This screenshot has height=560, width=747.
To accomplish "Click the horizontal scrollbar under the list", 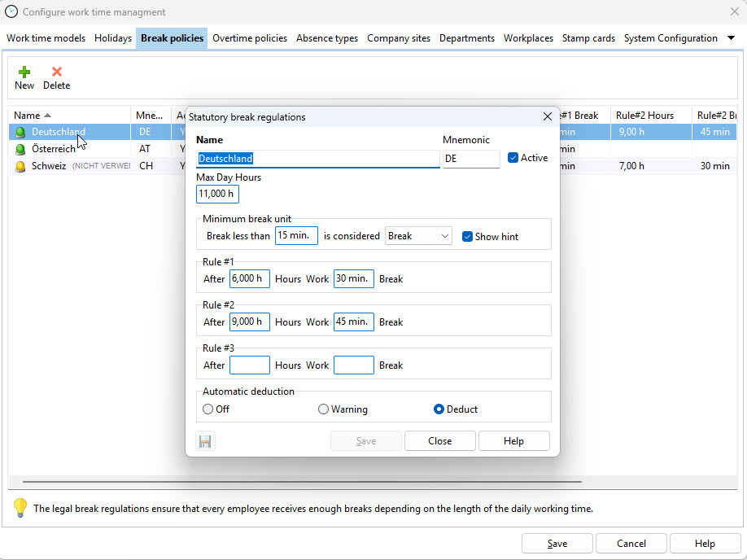I will [x=301, y=482].
